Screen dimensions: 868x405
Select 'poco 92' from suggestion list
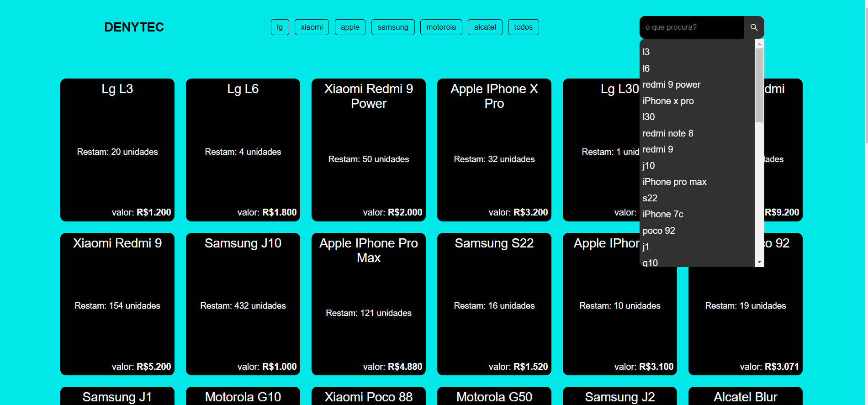click(x=658, y=231)
